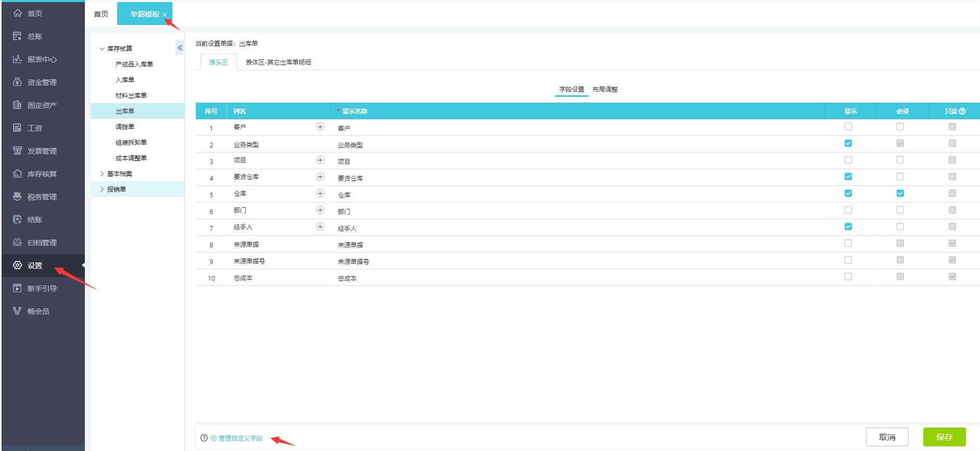Click the plus icon beside 仓库

(320, 193)
